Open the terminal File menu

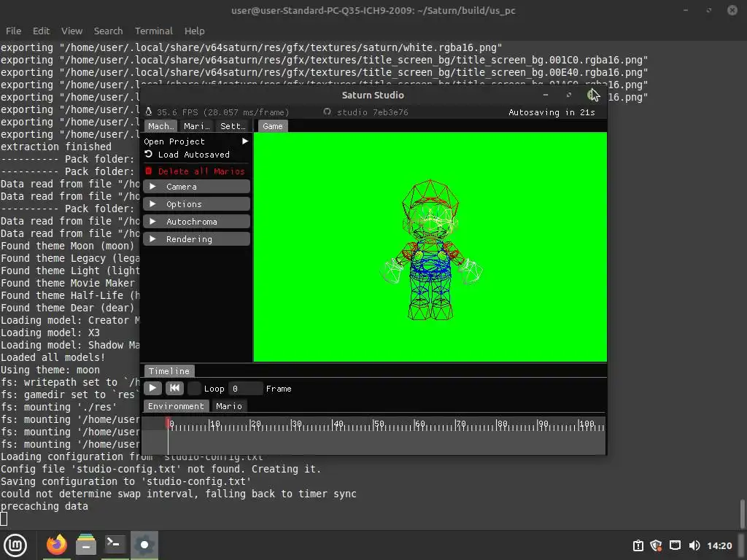[13, 31]
